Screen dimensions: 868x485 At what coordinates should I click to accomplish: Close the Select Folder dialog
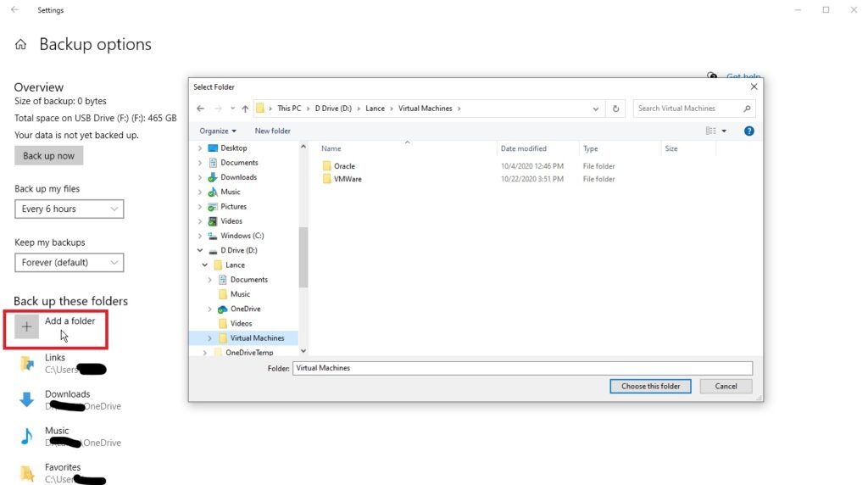[x=754, y=87]
